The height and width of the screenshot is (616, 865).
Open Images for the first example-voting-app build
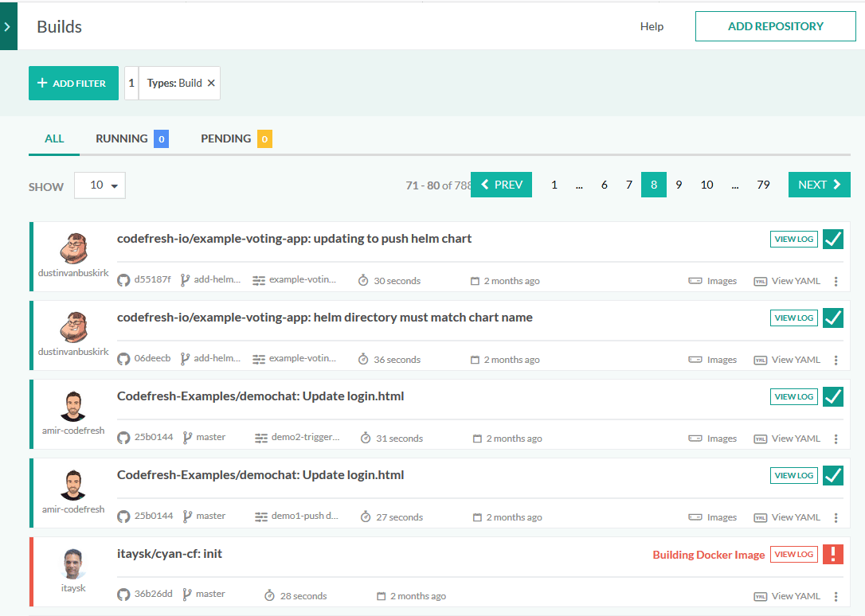[713, 281]
